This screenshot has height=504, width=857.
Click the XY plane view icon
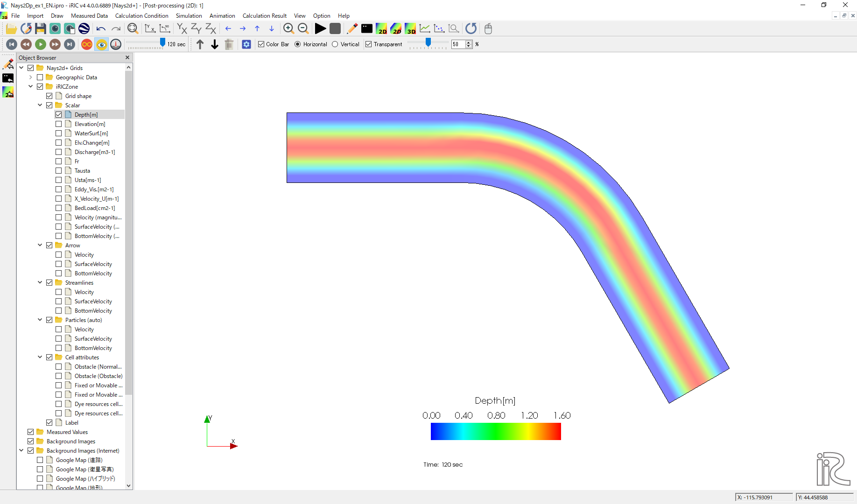point(182,29)
